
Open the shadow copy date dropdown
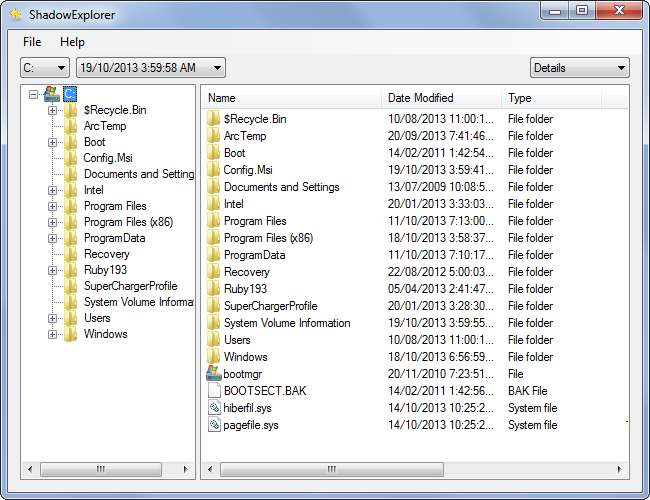click(x=151, y=68)
